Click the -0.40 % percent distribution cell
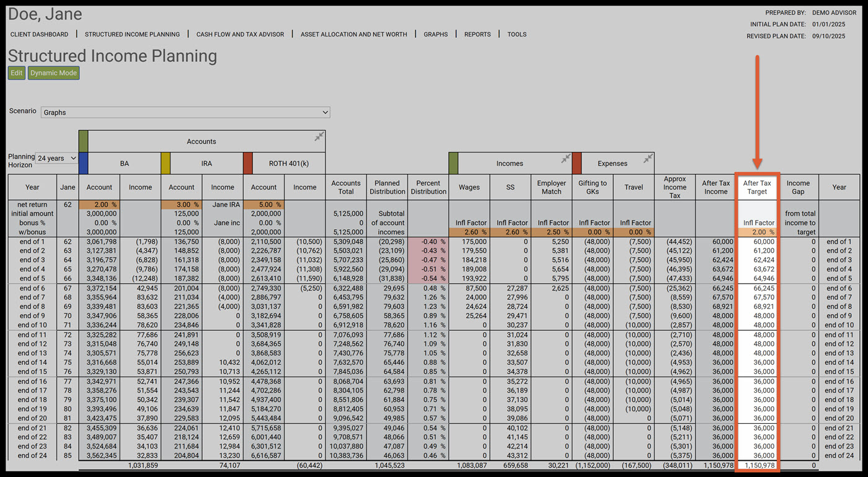The width and height of the screenshot is (868, 477). [x=428, y=242]
